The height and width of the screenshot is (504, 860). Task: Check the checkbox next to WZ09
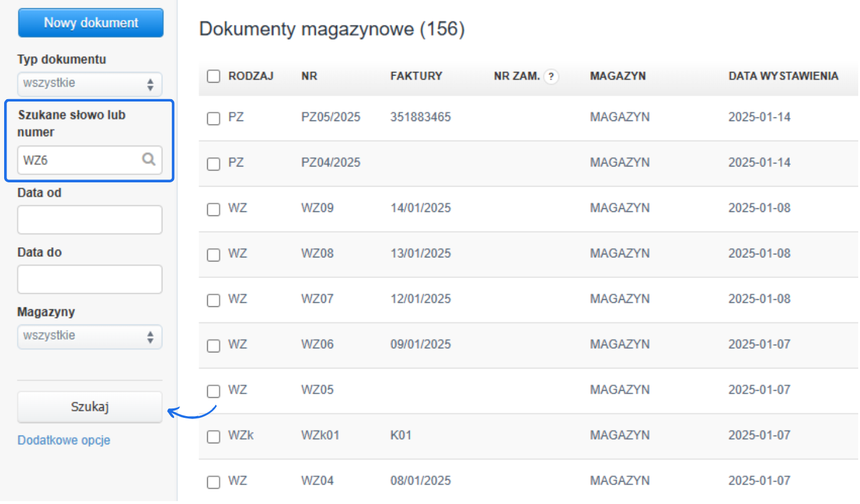tap(213, 210)
